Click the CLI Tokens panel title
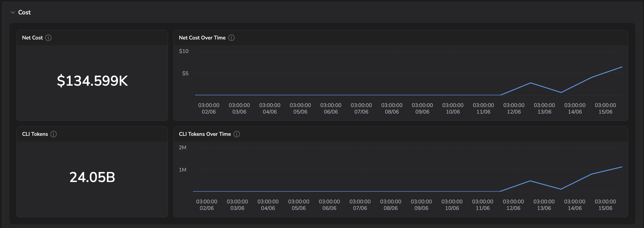Image resolution: width=644 pixels, height=228 pixels. point(35,134)
